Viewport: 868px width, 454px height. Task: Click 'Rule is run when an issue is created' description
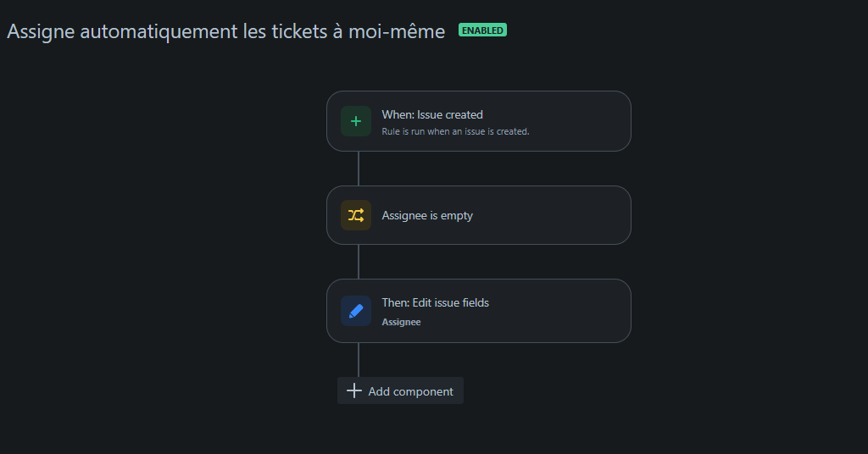point(455,131)
